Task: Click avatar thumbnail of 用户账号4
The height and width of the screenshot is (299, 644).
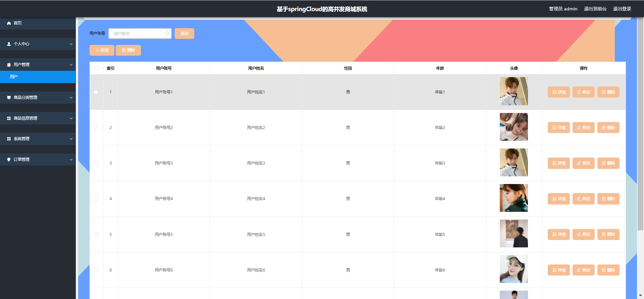Action: (514, 198)
